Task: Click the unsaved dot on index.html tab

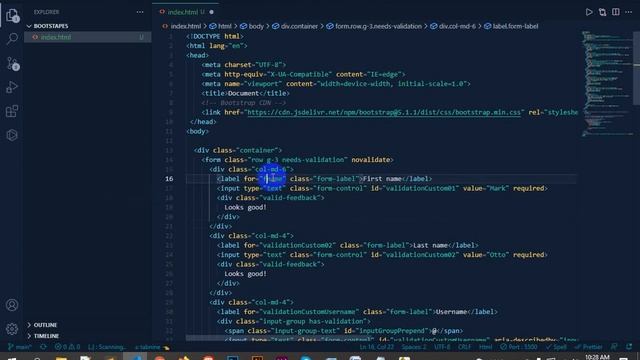Action: [x=211, y=12]
